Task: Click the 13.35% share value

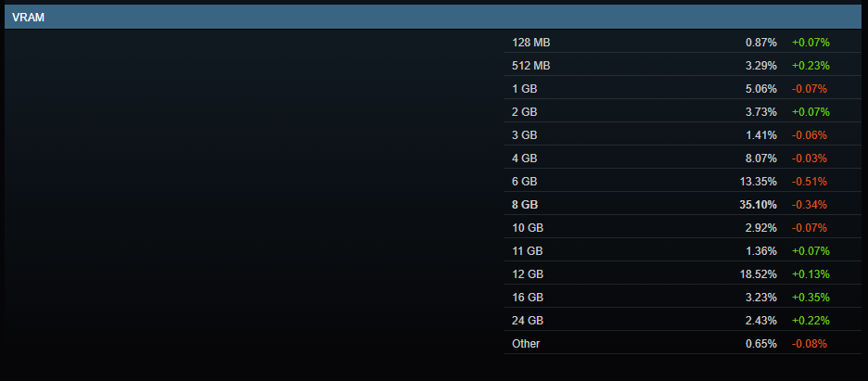Action: (x=758, y=182)
